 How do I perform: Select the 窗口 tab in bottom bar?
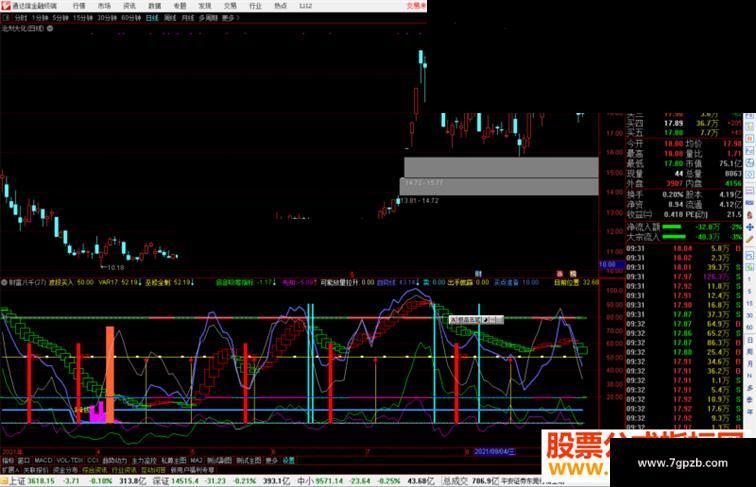(x=23, y=460)
